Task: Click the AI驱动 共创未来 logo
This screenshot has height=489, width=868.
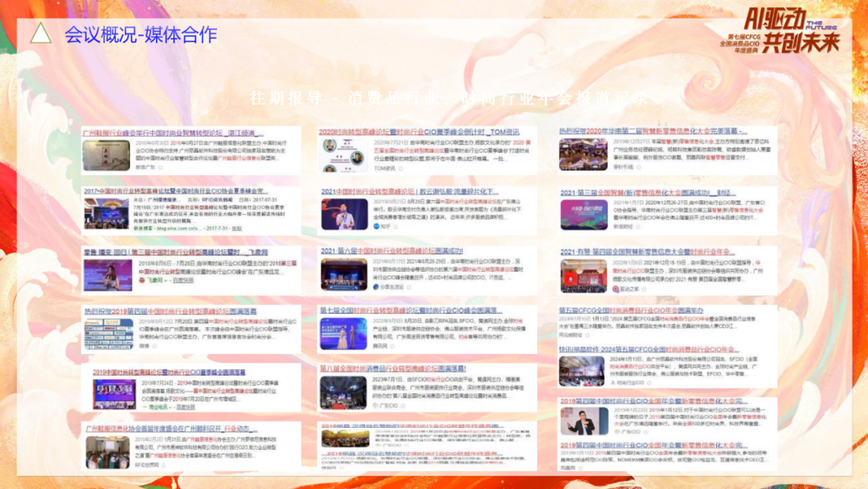Action: tap(791, 31)
